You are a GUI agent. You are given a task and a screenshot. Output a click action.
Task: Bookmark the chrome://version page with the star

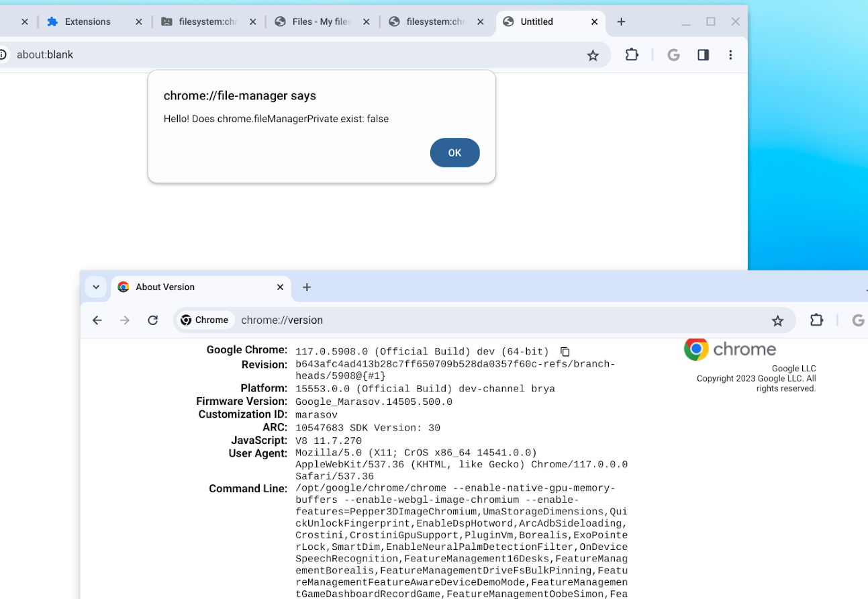pyautogui.click(x=777, y=321)
